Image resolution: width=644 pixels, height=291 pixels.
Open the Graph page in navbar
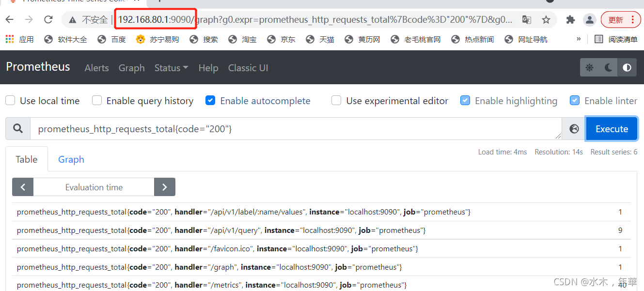pos(132,68)
